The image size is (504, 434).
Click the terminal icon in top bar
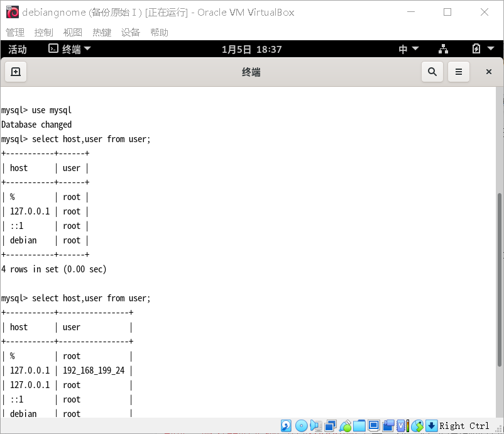click(x=53, y=48)
